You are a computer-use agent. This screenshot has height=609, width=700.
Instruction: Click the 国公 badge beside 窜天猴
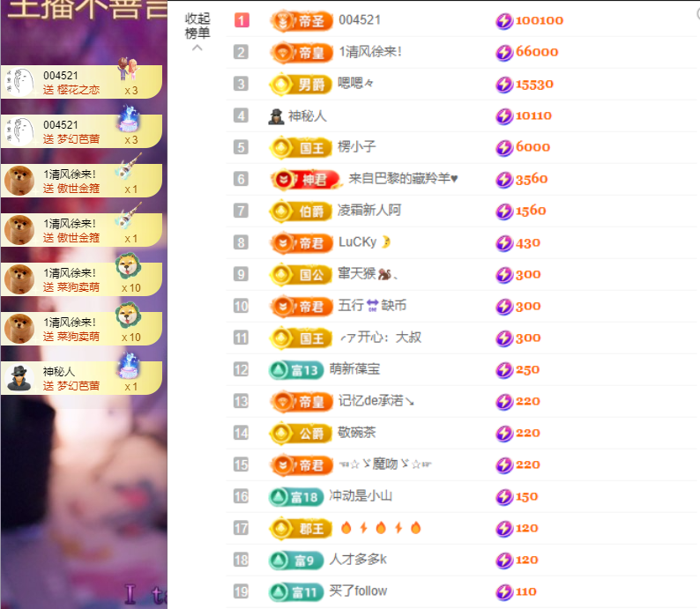(x=301, y=274)
